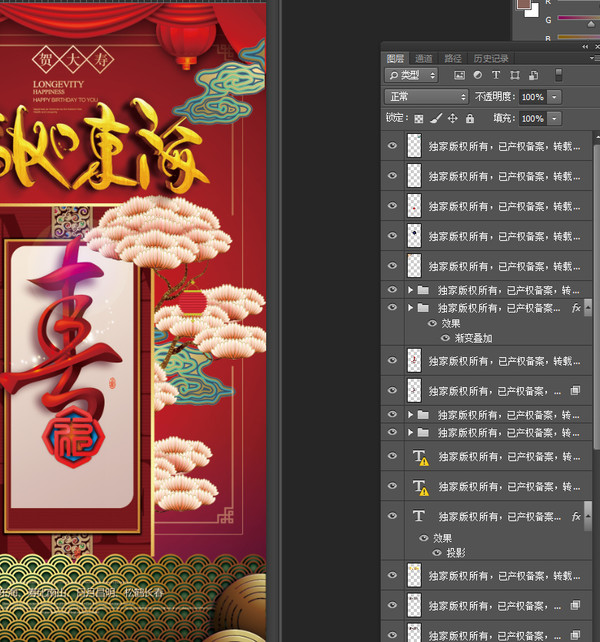Image resolution: width=600 pixels, height=642 pixels.
Task: Hide 效果 effects of the text layer
Action: point(424,538)
